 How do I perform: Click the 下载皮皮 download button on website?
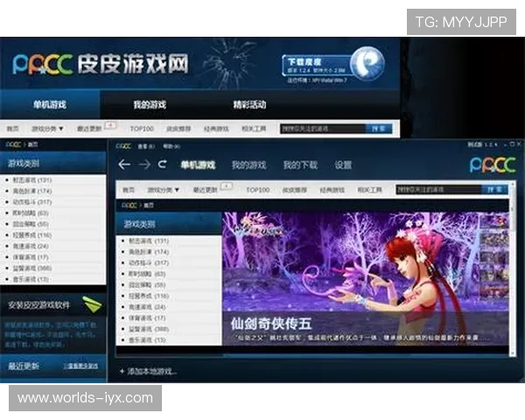tap(317, 65)
